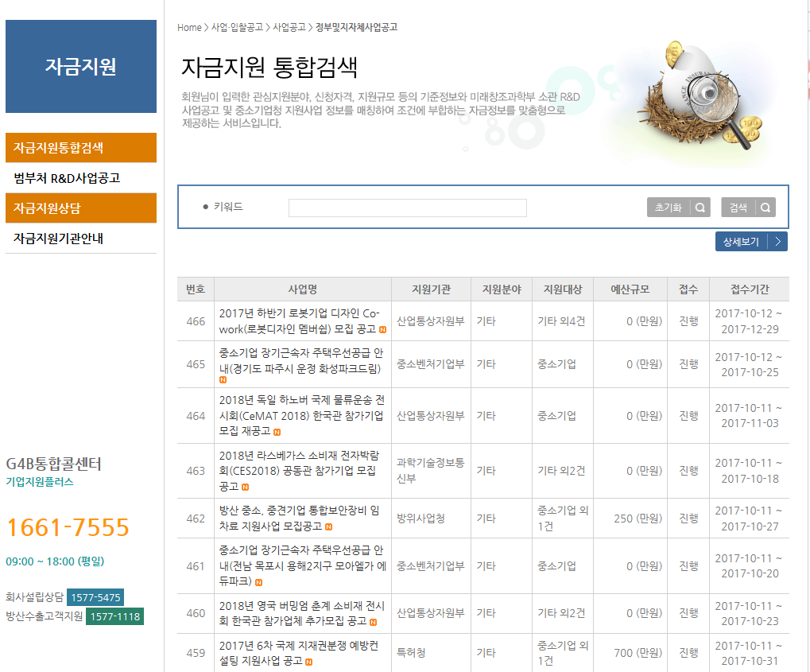
Task: Click the 사업·입찰공고 breadcrumb link
Action: 237,27
